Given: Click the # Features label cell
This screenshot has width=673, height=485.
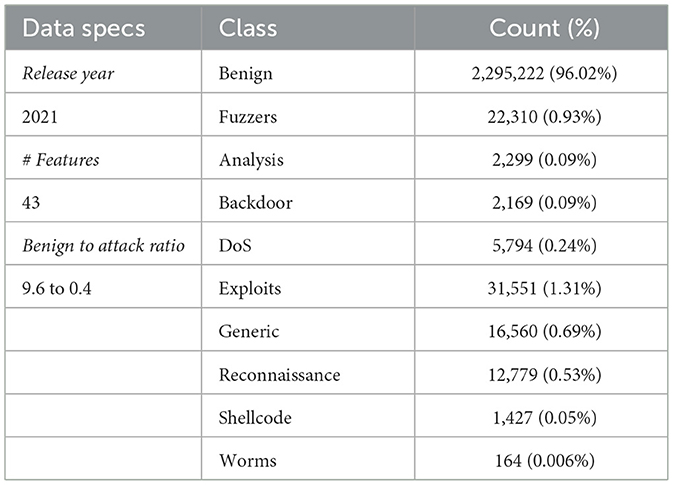Looking at the screenshot, I should coord(59,159).
